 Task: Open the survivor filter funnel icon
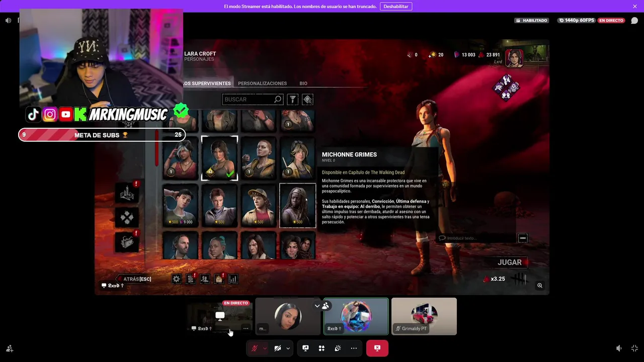point(293,100)
